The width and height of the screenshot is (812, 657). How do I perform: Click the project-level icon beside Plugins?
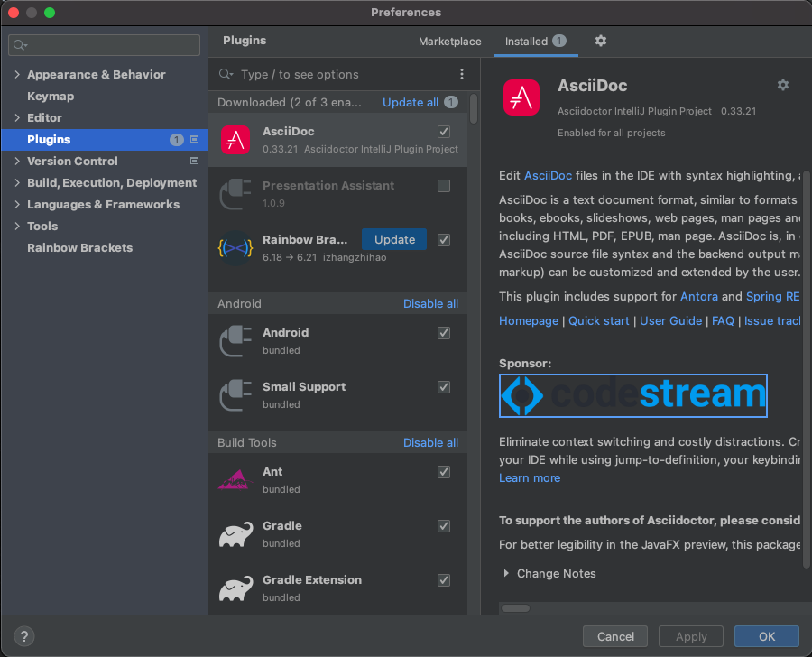pos(194,139)
